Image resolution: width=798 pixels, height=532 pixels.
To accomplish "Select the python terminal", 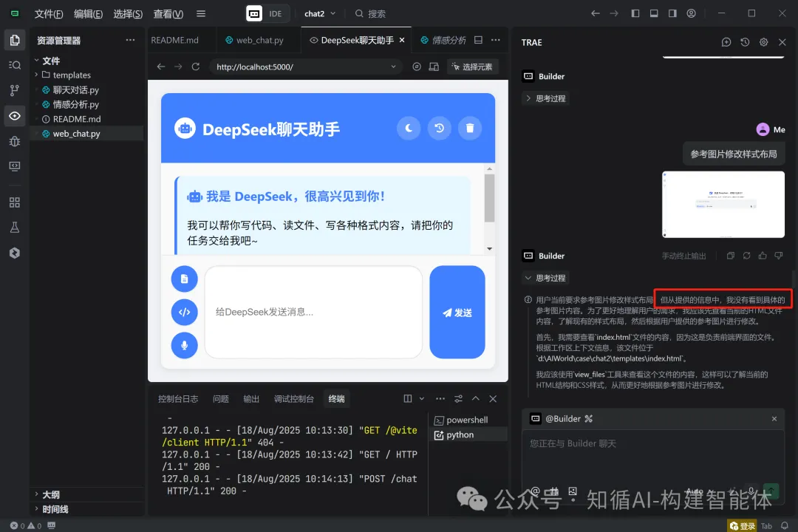I will (468, 434).
